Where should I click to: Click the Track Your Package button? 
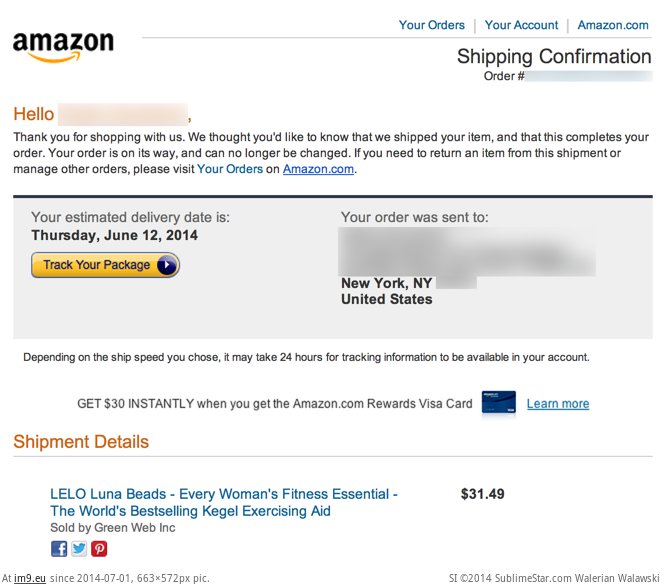coord(105,265)
